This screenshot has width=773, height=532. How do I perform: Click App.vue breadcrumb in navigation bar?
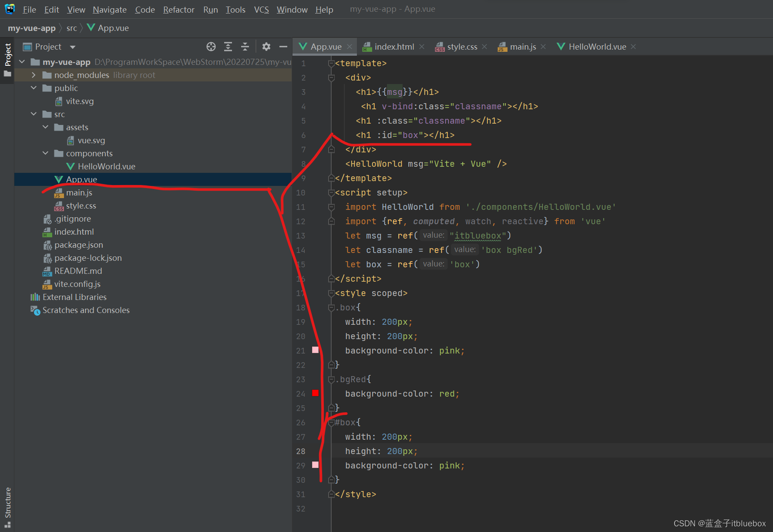108,28
